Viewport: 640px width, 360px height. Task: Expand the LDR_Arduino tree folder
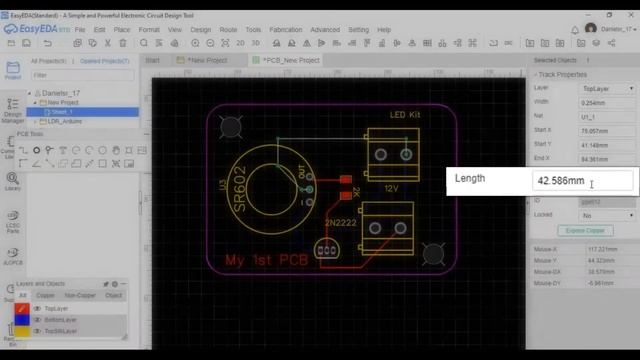pos(35,121)
